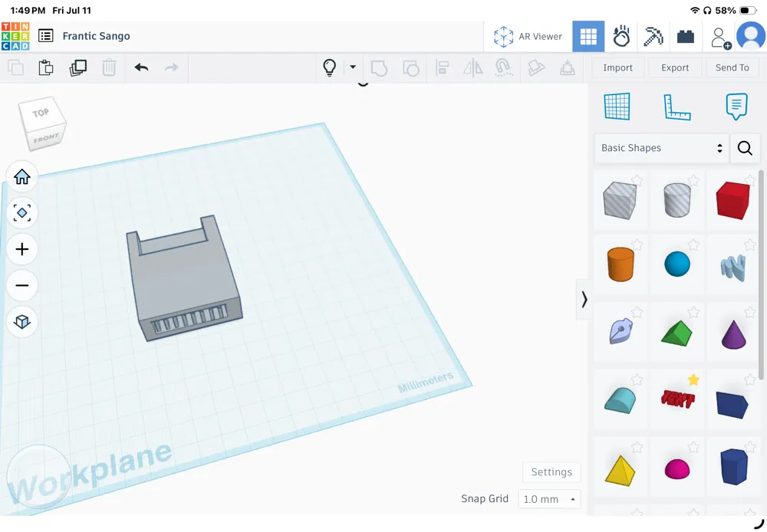Pick the orange Cylinder shape

point(621,264)
